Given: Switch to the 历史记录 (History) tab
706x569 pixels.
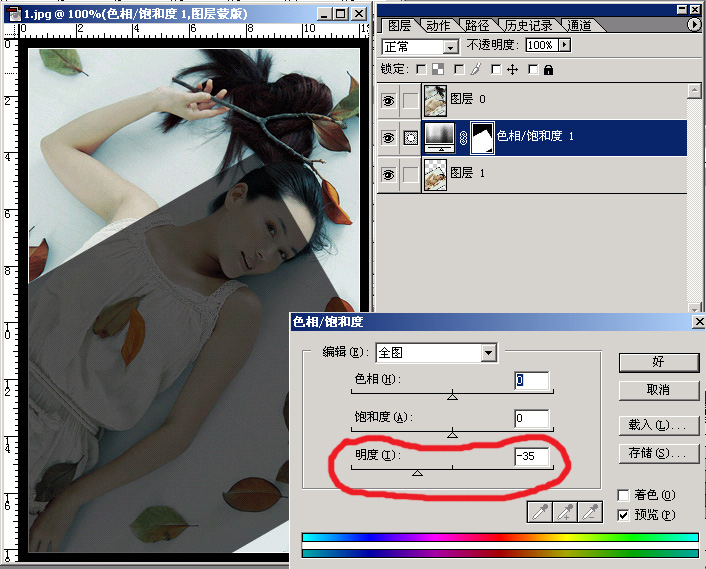Looking at the screenshot, I should point(526,25).
